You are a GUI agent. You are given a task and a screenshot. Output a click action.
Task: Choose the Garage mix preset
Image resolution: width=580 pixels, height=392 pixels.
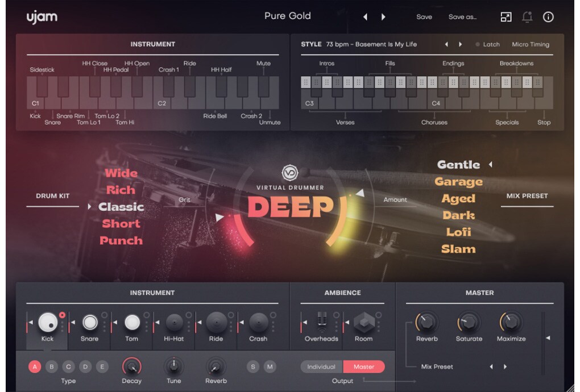(x=459, y=181)
